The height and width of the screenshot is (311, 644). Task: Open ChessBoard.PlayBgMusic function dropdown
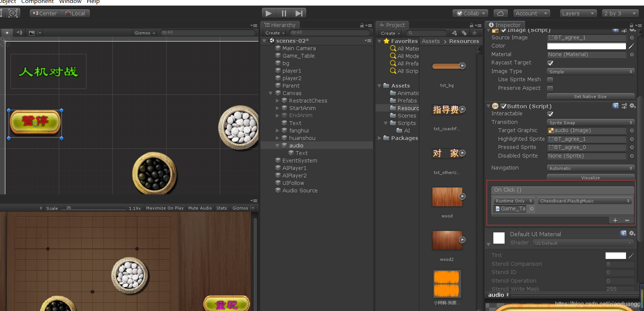pos(585,201)
